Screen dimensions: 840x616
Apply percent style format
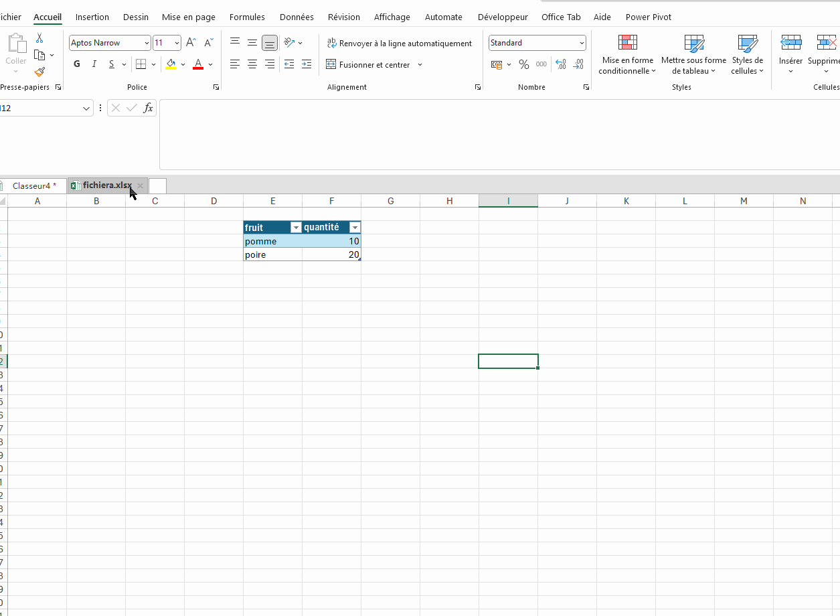click(x=524, y=64)
